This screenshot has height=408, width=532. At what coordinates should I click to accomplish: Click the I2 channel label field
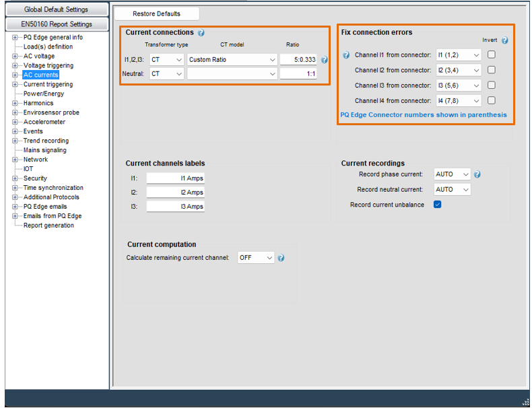(175, 193)
